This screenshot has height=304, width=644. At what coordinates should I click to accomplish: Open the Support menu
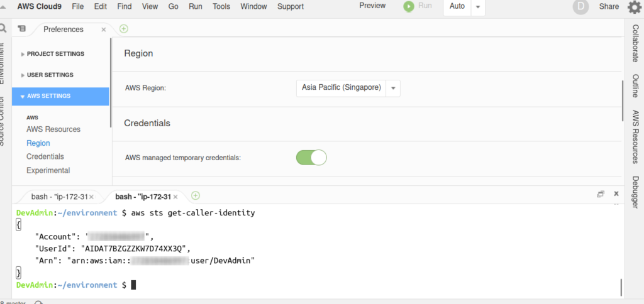291,6
